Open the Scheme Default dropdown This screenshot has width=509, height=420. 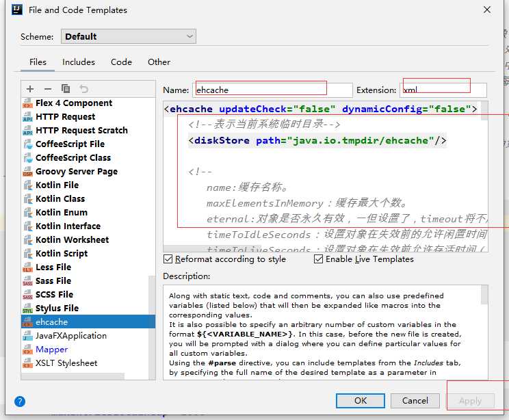[129, 36]
